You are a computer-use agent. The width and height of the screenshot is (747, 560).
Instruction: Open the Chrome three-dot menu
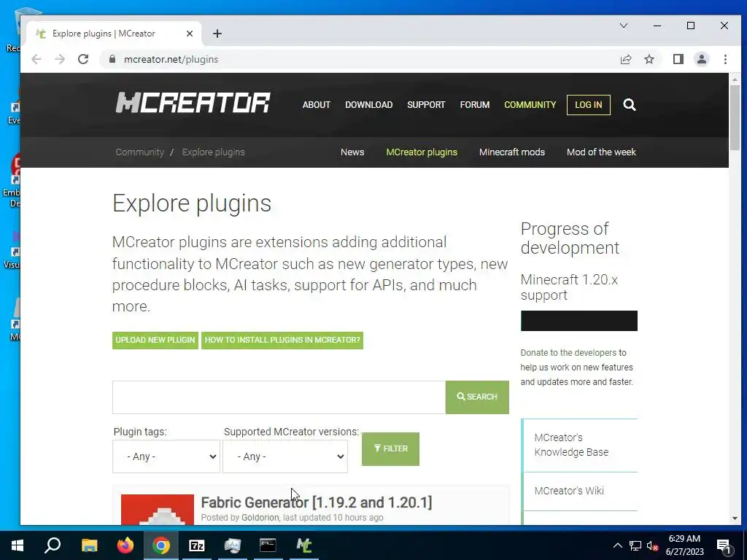pyautogui.click(x=725, y=59)
